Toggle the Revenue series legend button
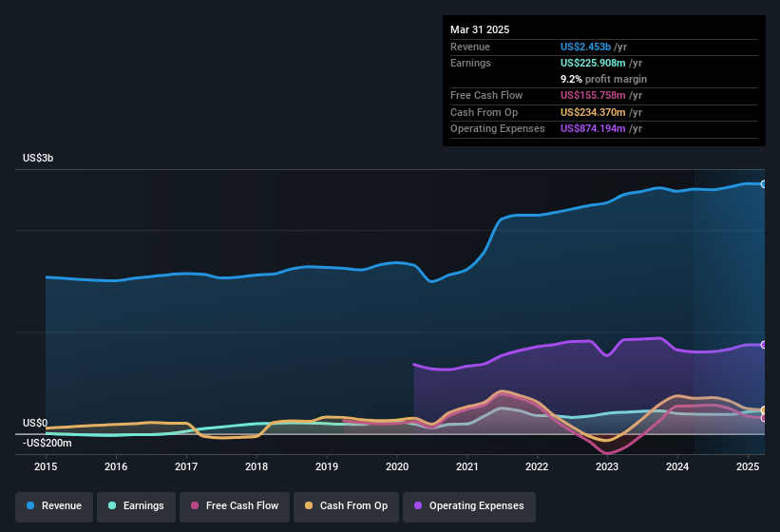This screenshot has width=780, height=532. click(54, 506)
